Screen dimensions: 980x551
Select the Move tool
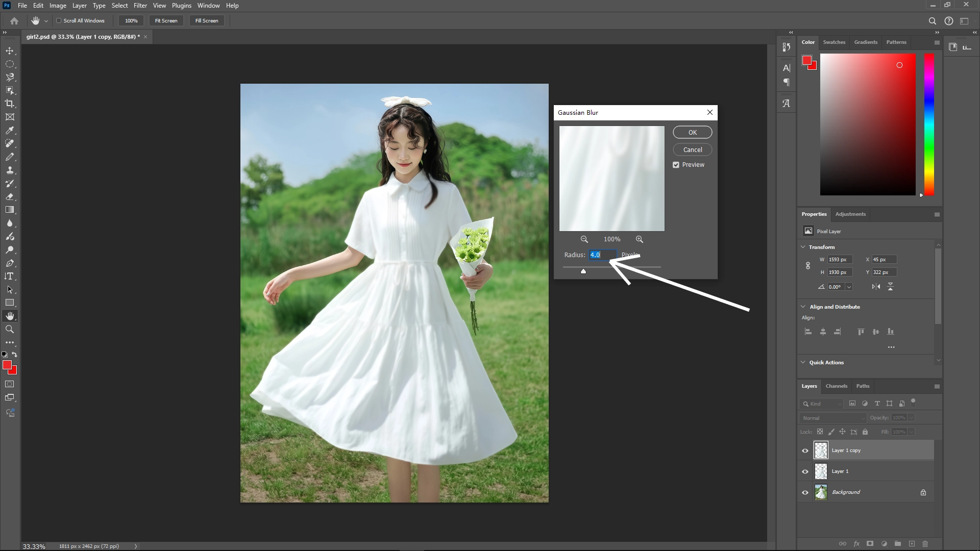tap(10, 51)
